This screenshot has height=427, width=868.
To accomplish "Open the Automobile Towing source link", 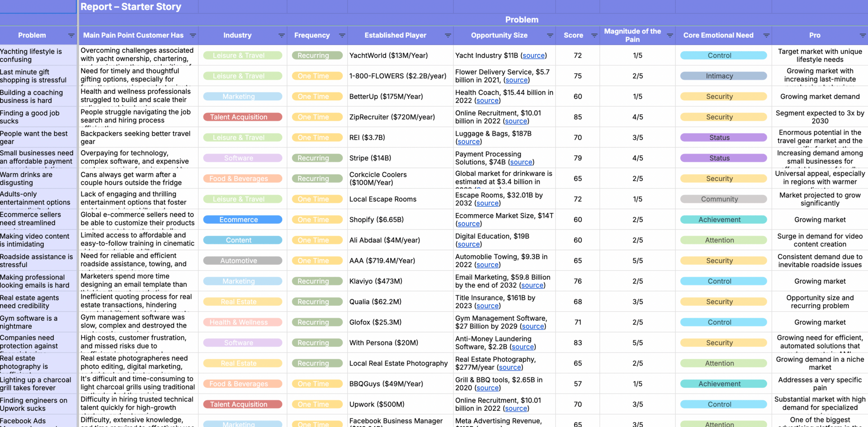I will click(x=487, y=265).
